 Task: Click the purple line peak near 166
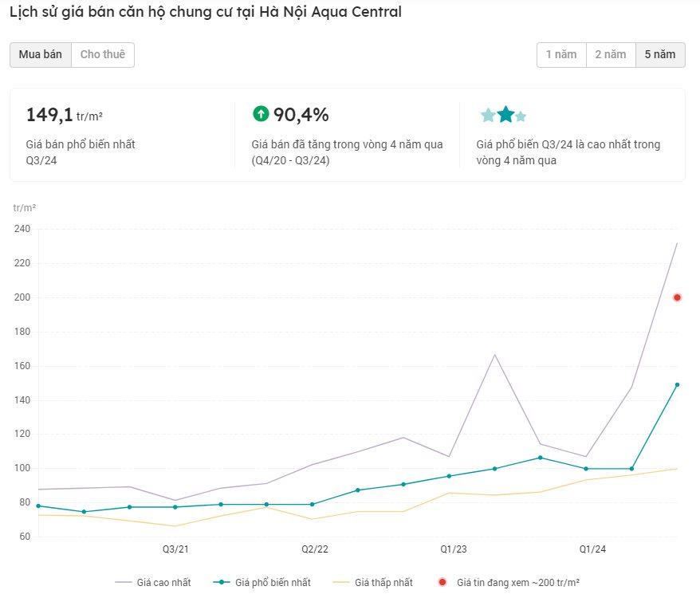click(x=494, y=355)
